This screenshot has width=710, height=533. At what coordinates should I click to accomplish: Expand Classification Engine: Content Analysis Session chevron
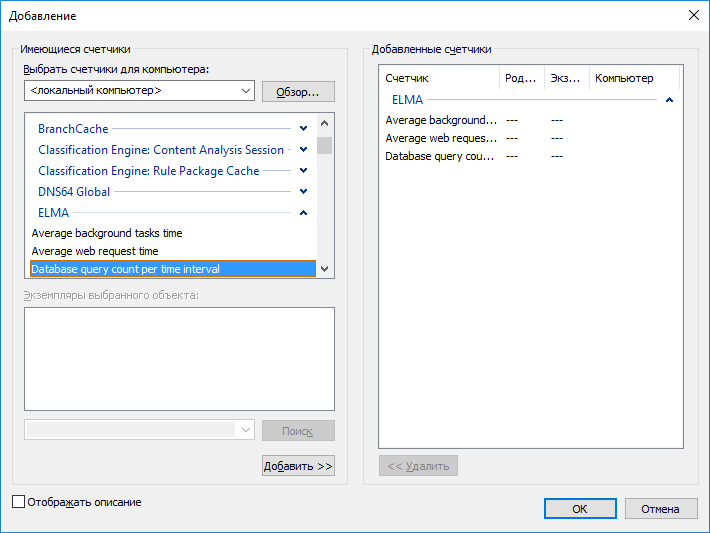coord(303,150)
